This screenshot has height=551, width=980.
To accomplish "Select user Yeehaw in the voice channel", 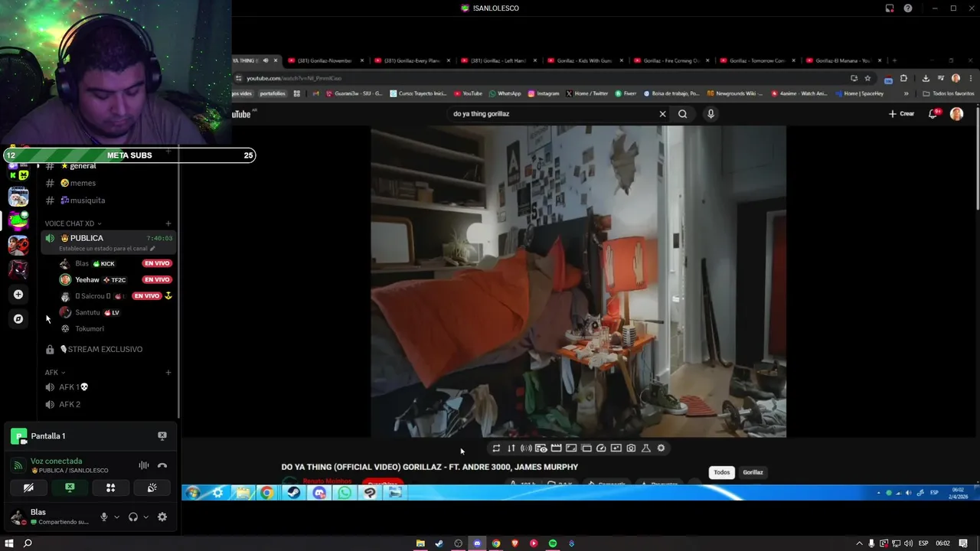I will 115,279.
